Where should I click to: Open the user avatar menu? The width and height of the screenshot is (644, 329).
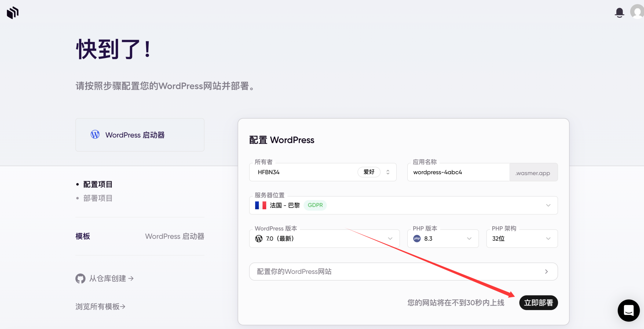tap(637, 12)
